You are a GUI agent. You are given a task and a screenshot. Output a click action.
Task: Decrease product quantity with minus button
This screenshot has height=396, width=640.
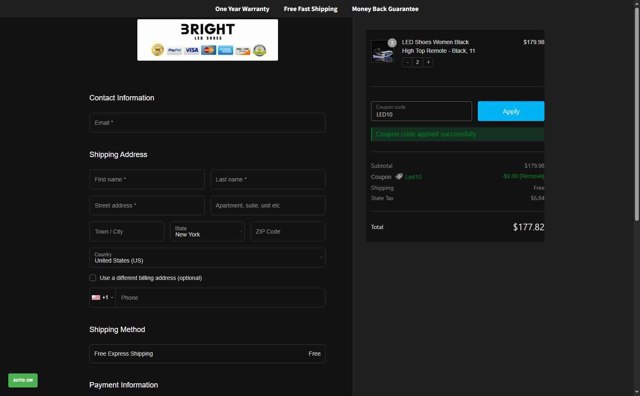click(407, 62)
